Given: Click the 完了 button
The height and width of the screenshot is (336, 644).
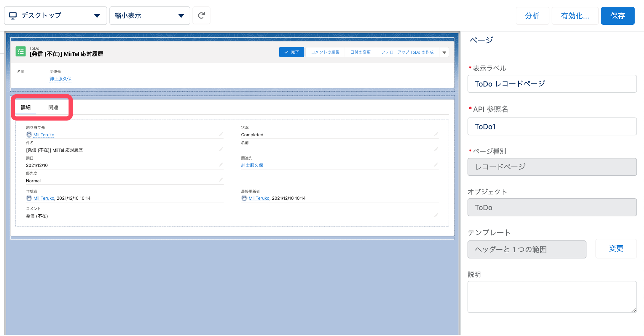Looking at the screenshot, I should [x=291, y=52].
